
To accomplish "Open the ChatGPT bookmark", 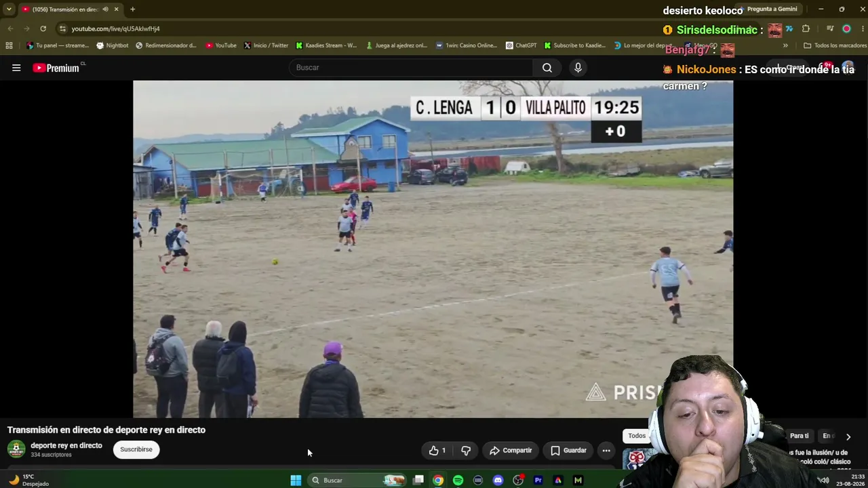I will pos(521,45).
